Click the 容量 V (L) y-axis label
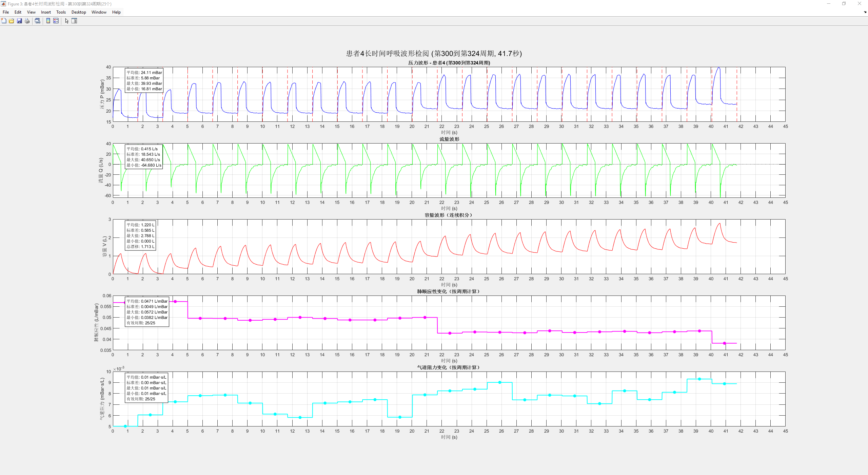 click(104, 246)
